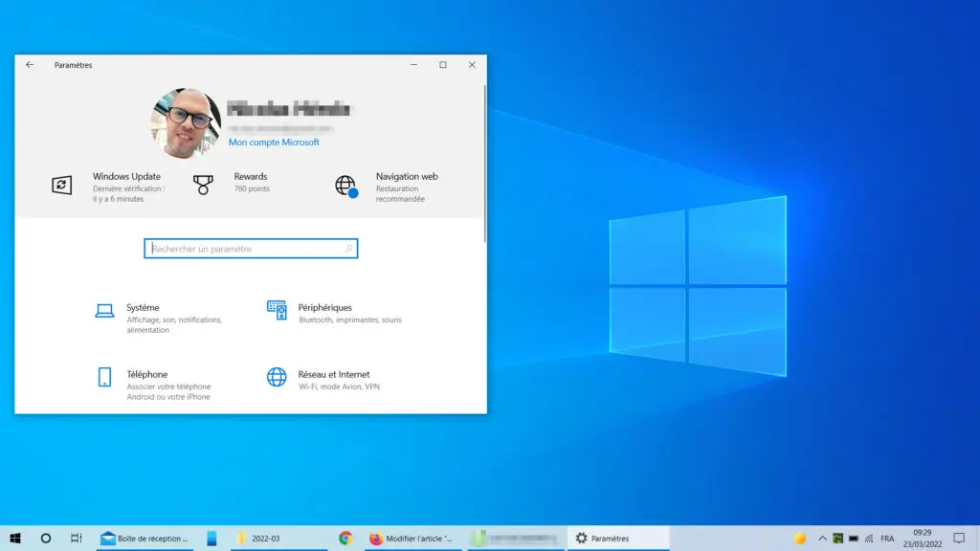The height and width of the screenshot is (551, 980).
Task: Click the Paramètres gear taskbar button
Action: tap(618, 538)
